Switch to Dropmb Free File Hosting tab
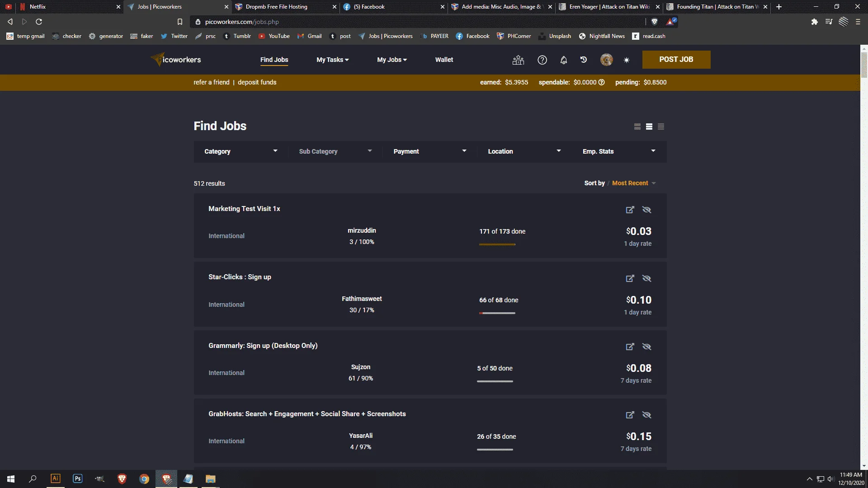Screen dimensions: 868x488 click(285, 7)
